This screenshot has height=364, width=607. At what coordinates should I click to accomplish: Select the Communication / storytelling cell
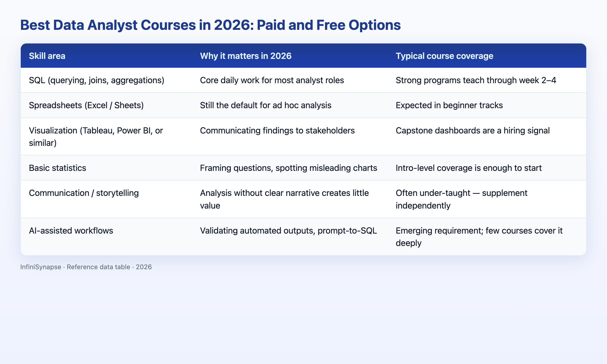pyautogui.click(x=84, y=193)
